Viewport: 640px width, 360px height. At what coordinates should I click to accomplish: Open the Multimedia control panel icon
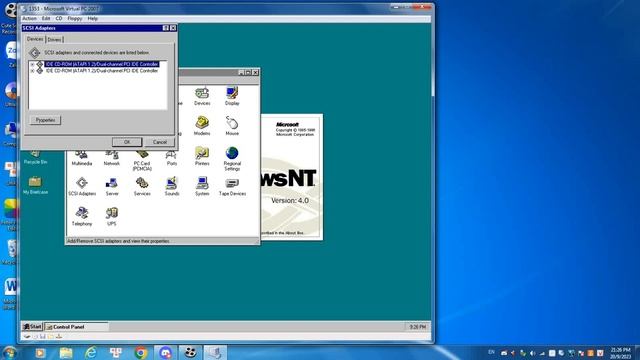[82, 158]
